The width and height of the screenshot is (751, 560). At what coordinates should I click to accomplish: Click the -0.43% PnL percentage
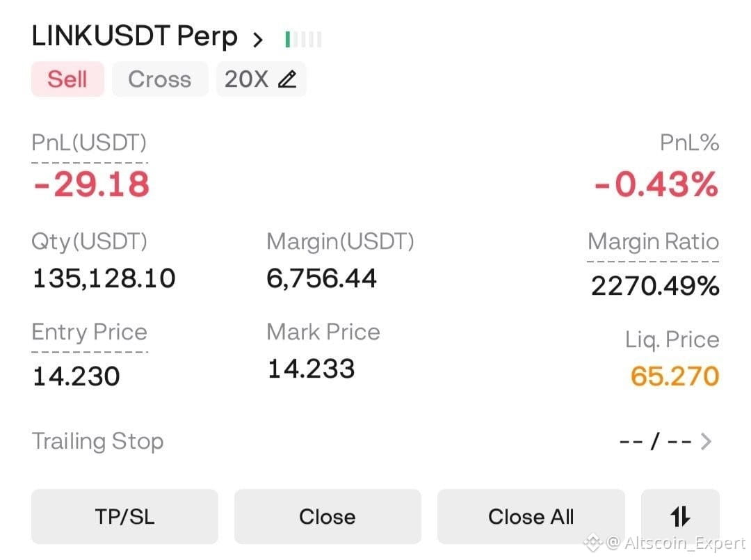pyautogui.click(x=656, y=184)
